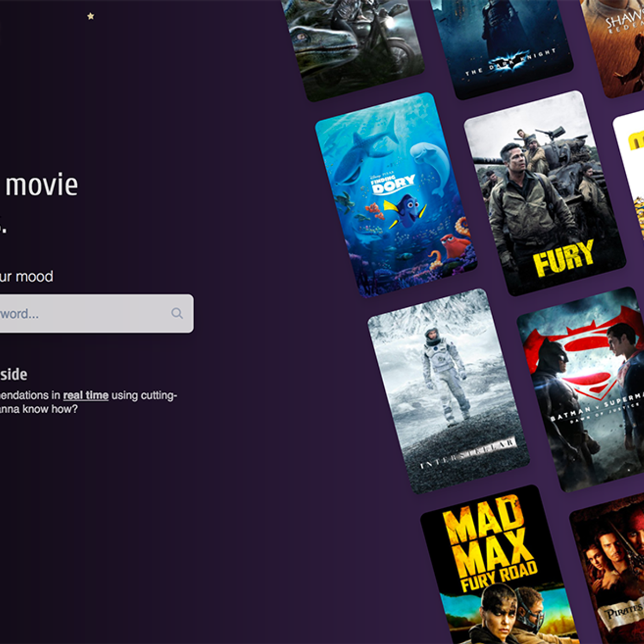Click the 'ur mood' label above search bar
Image resolution: width=644 pixels, height=644 pixels.
point(27,276)
